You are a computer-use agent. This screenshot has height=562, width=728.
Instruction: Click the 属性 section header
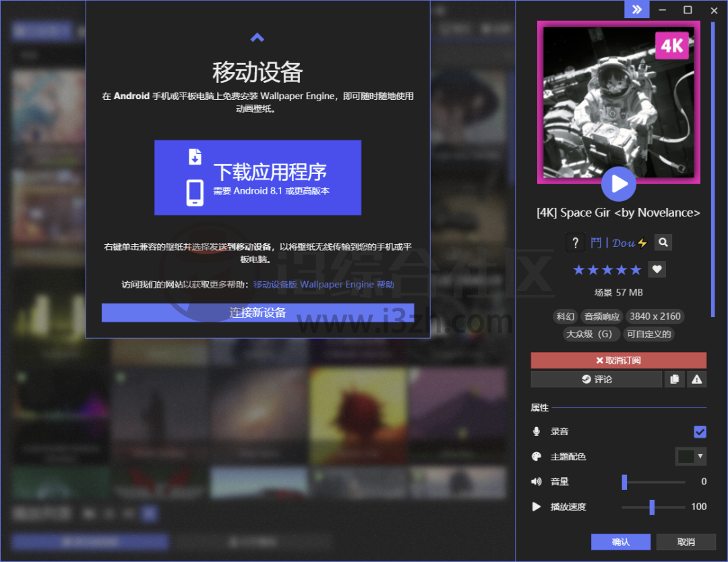pyautogui.click(x=539, y=408)
